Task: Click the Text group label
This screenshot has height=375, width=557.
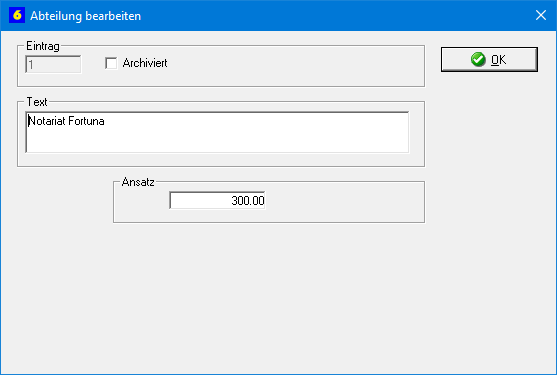Action: coord(37,102)
